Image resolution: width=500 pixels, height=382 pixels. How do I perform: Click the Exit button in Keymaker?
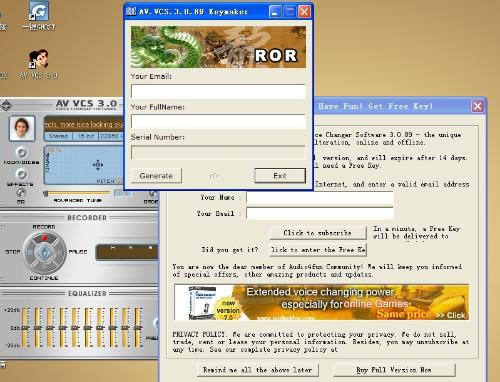280,176
